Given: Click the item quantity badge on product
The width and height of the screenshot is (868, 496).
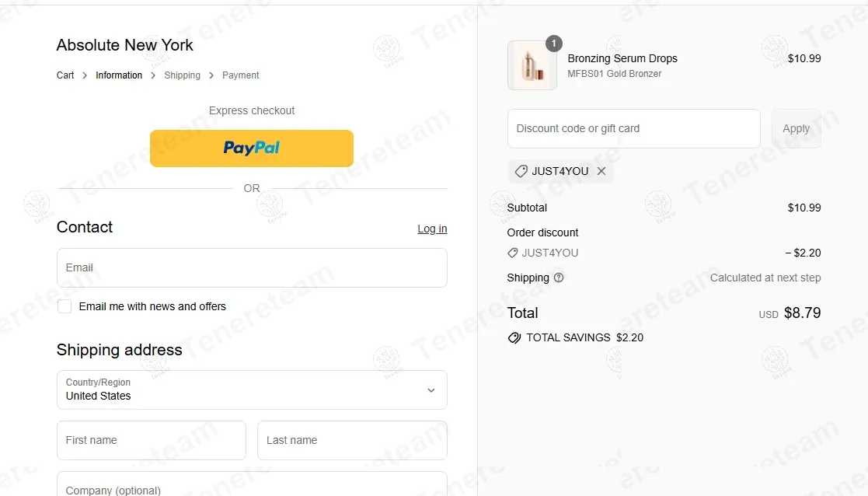Looking at the screenshot, I should point(554,44).
